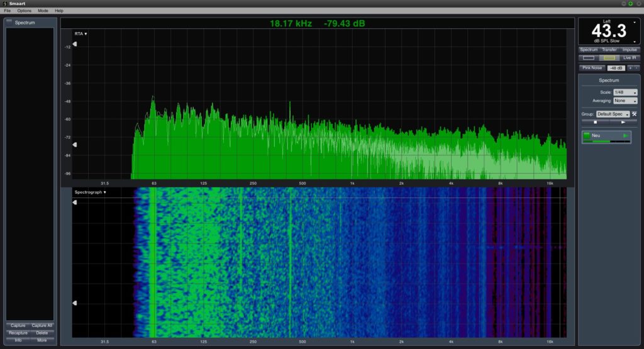The height and width of the screenshot is (349, 644).
Task: Switch to Impulse measurement mode tab
Action: point(629,50)
